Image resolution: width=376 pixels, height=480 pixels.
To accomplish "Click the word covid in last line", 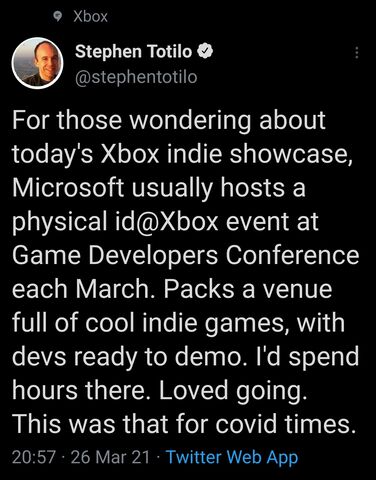I will pos(246,423).
